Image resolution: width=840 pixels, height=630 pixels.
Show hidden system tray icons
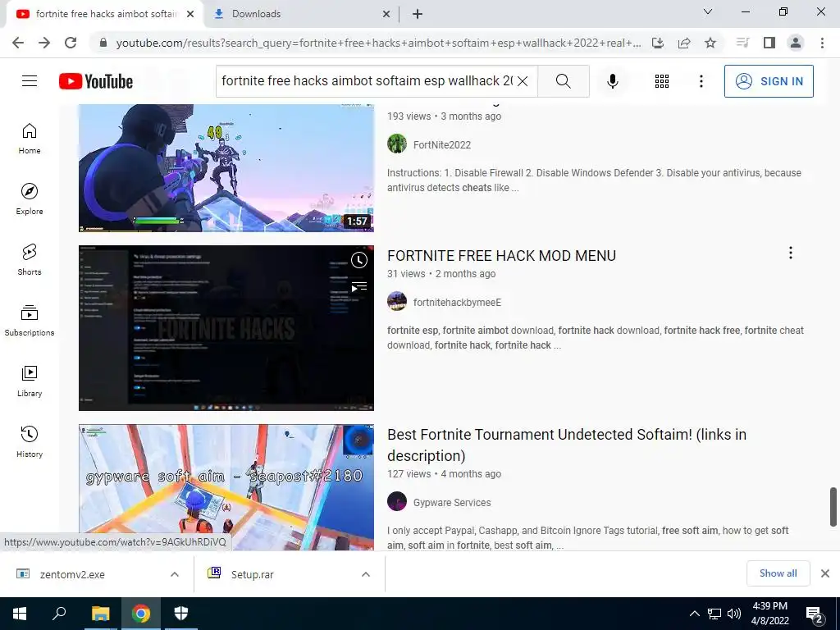694,614
